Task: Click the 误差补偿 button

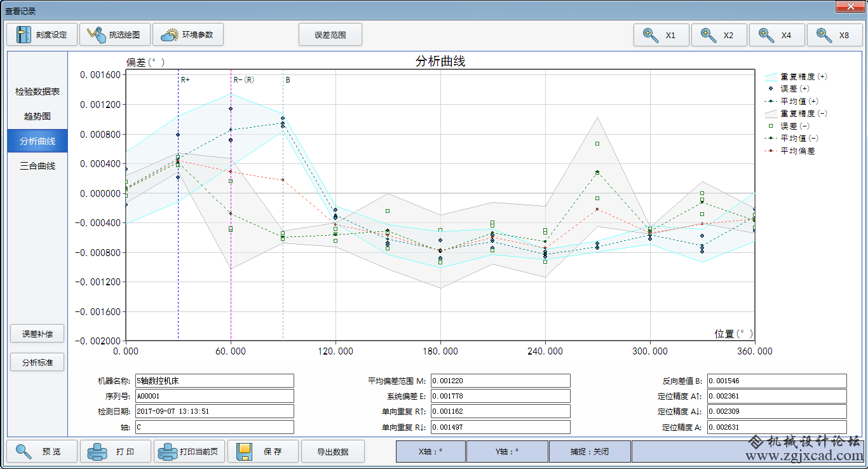Action: click(37, 334)
